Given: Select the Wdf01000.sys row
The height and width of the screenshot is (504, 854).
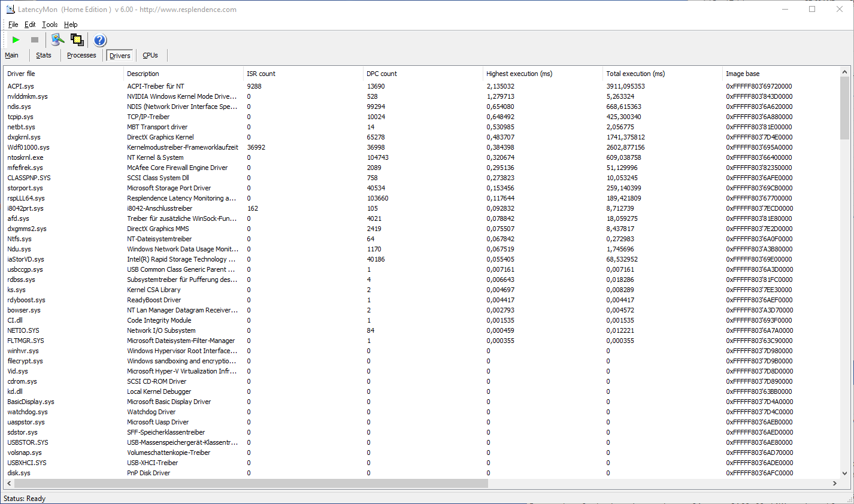Looking at the screenshot, I should (x=422, y=147).
